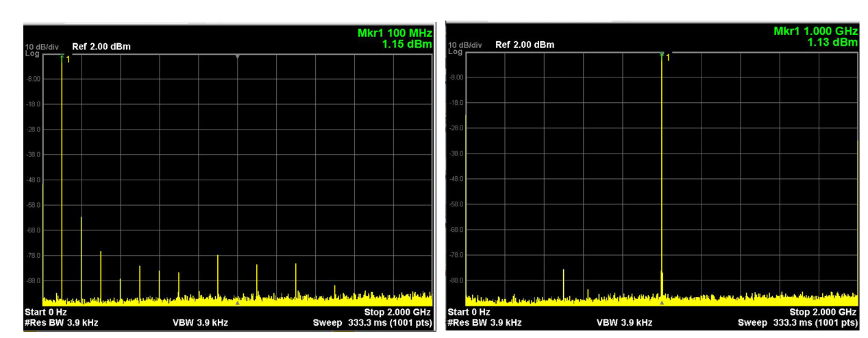Click Ref 2.00 dBm in the right plot
Screen dimensions: 868x338
(x=525, y=45)
